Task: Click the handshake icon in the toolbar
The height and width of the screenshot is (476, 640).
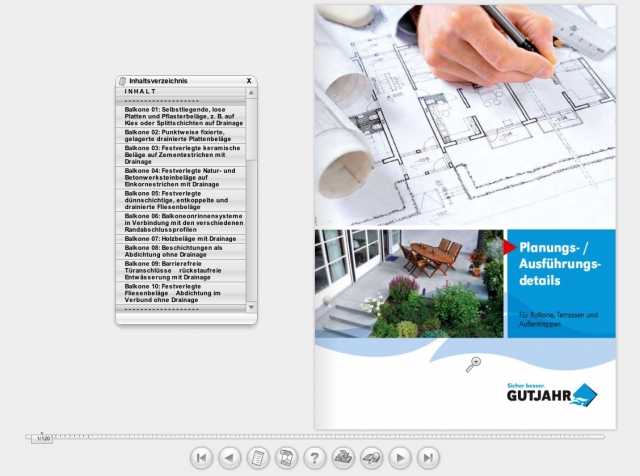Action: tap(371, 457)
